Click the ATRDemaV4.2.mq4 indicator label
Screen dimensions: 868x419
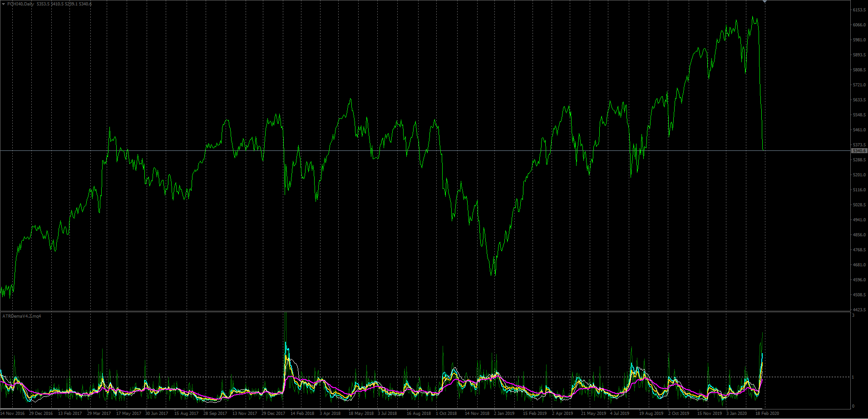(x=22, y=316)
